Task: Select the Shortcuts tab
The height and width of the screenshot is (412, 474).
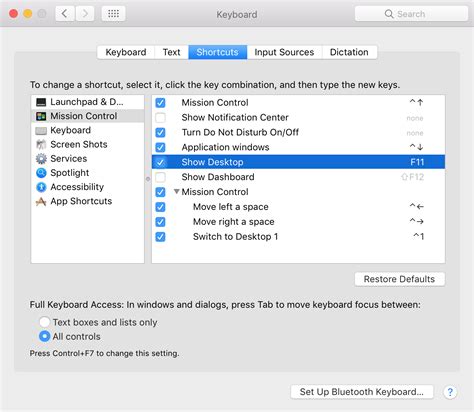Action: [218, 52]
